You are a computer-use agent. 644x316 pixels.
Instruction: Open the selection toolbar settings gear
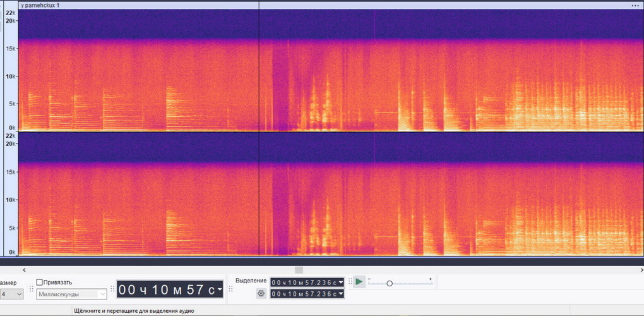pyautogui.click(x=261, y=293)
